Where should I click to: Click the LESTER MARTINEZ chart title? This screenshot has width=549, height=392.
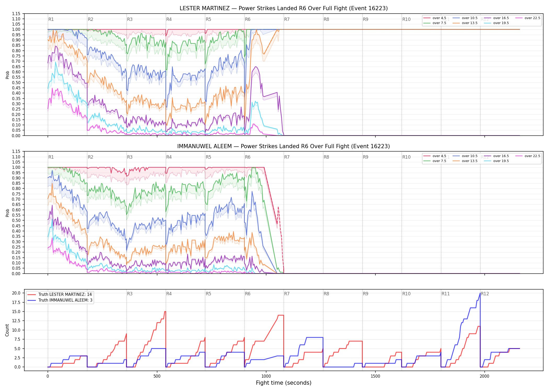(x=284, y=8)
